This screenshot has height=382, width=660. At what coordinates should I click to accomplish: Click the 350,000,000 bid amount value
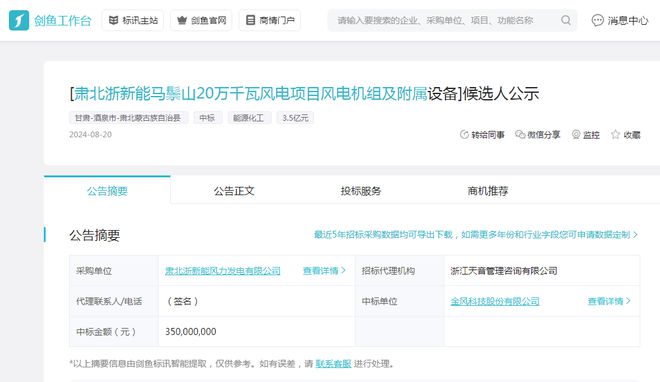click(x=191, y=332)
